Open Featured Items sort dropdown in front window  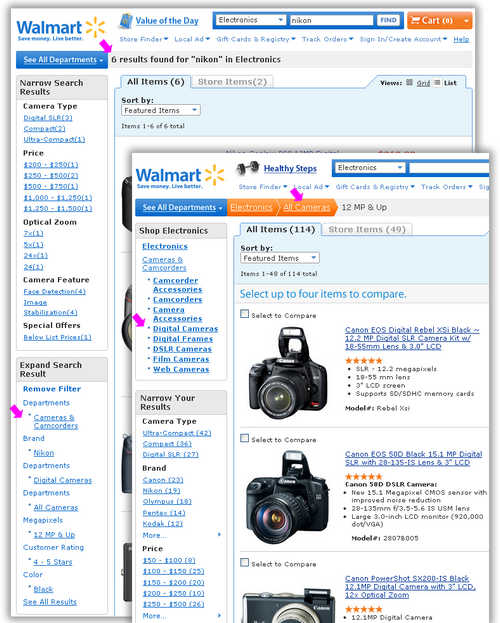280,258
